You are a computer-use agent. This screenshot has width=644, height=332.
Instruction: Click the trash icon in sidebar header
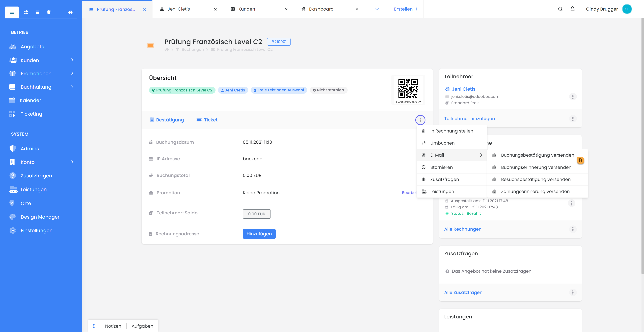pos(49,12)
